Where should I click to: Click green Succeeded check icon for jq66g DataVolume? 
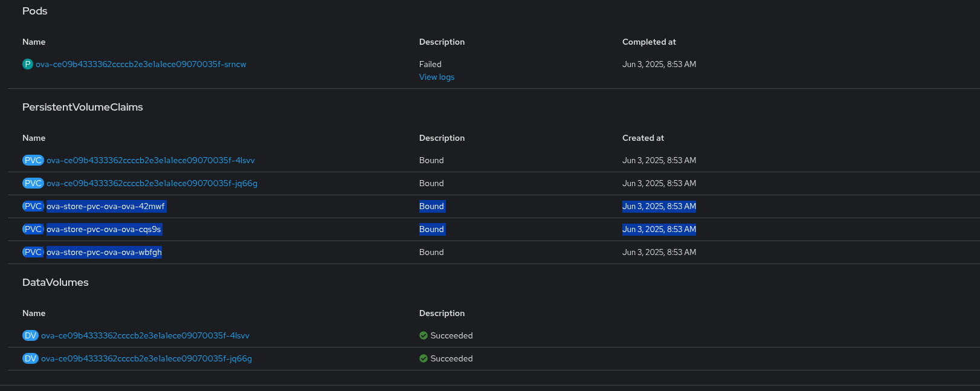[x=424, y=358]
